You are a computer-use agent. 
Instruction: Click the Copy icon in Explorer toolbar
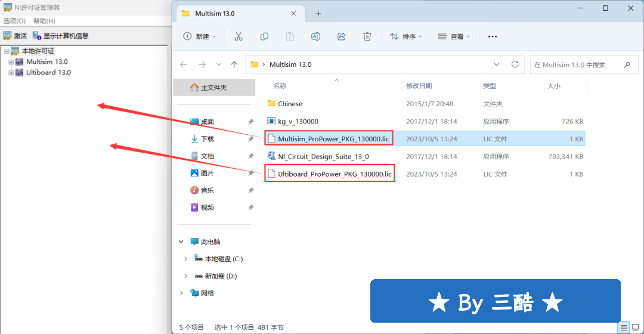264,36
